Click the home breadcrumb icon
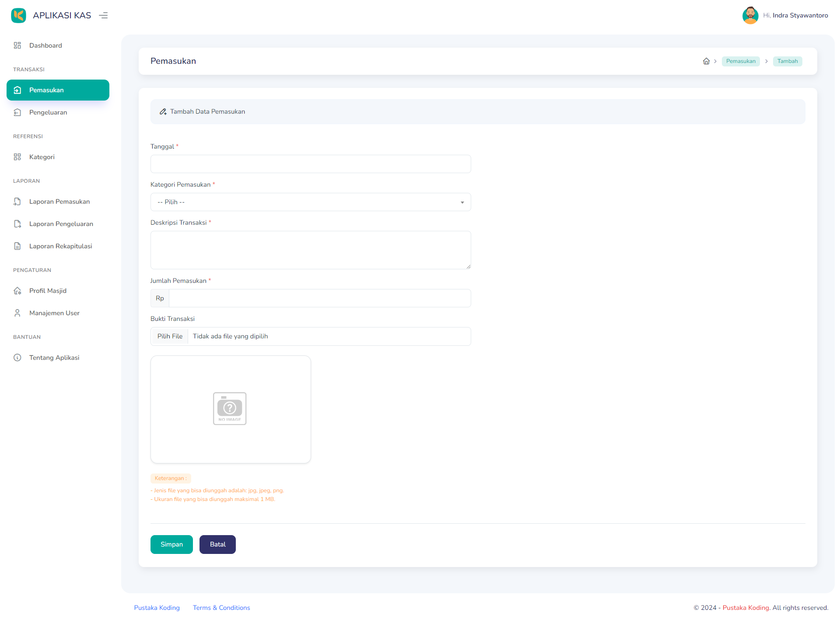 (x=706, y=61)
